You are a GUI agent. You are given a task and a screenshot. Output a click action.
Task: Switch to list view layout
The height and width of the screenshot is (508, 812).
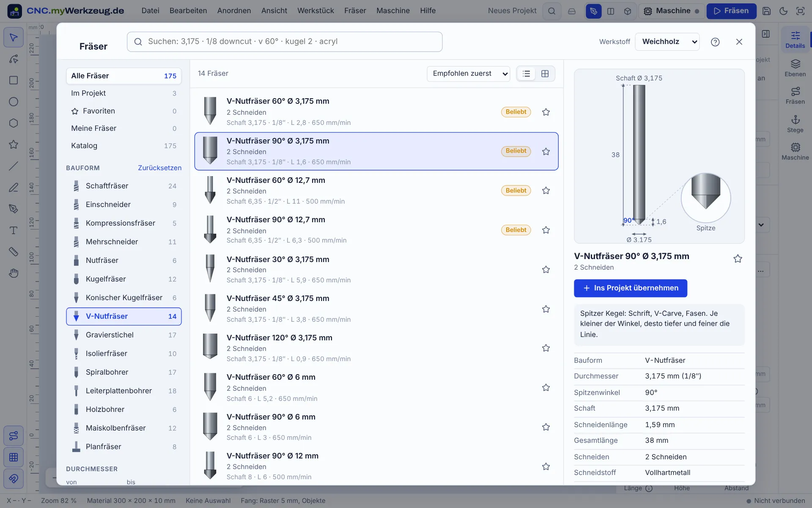pos(526,74)
